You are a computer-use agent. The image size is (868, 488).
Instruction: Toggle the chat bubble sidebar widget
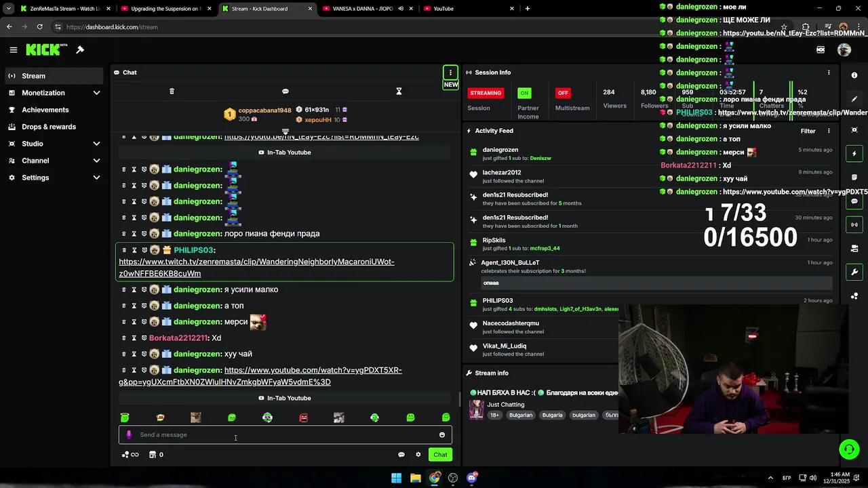(x=854, y=201)
